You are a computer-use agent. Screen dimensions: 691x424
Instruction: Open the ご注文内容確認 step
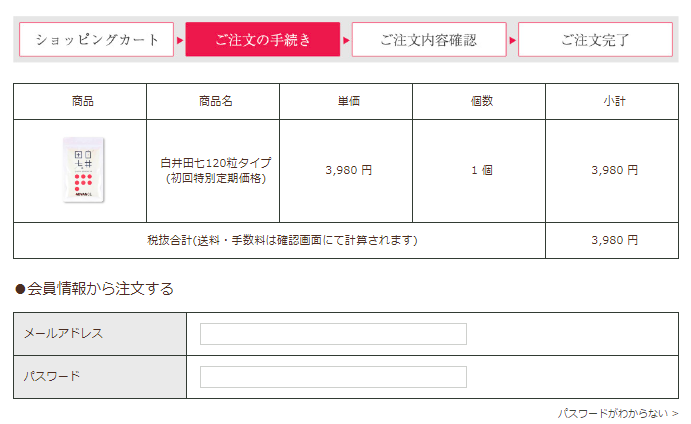click(429, 40)
